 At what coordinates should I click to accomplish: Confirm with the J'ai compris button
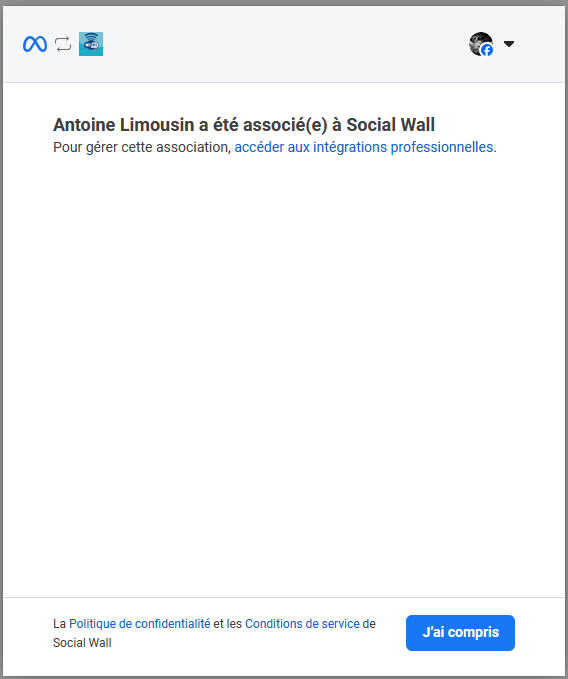click(x=460, y=633)
